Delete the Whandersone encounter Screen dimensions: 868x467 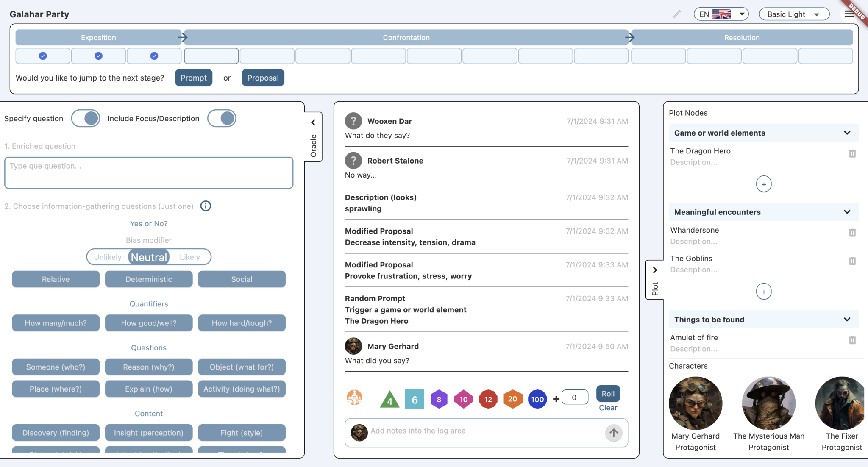[852, 233]
